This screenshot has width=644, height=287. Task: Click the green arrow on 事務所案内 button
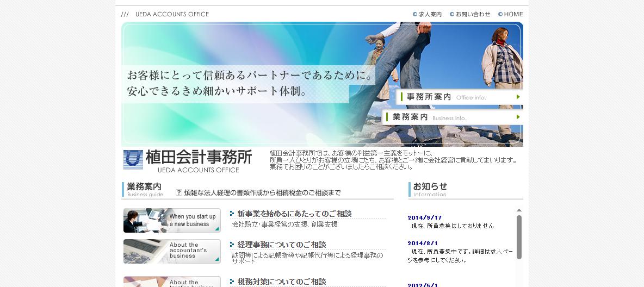tap(518, 97)
